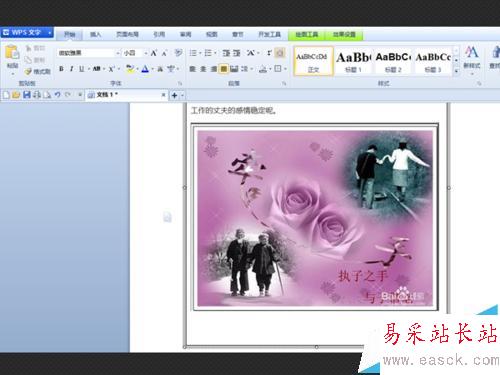Click the text line above the picture
Screen dimensions: 500x375
(234, 110)
